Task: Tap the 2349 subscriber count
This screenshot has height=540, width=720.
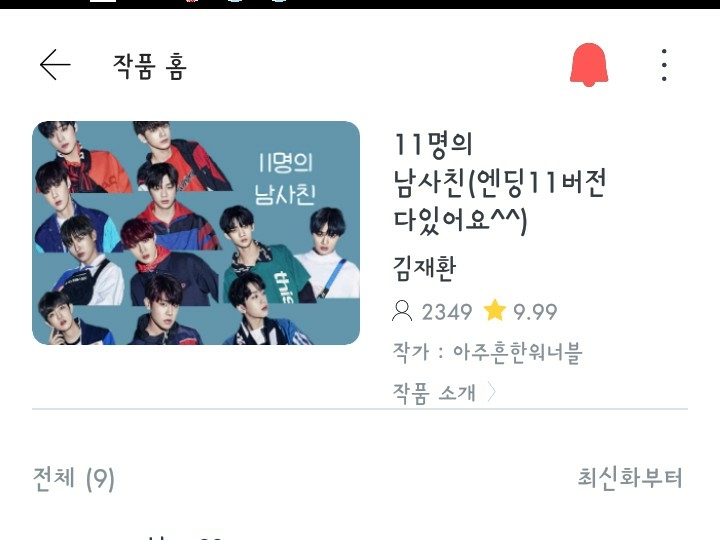Action: (447, 312)
